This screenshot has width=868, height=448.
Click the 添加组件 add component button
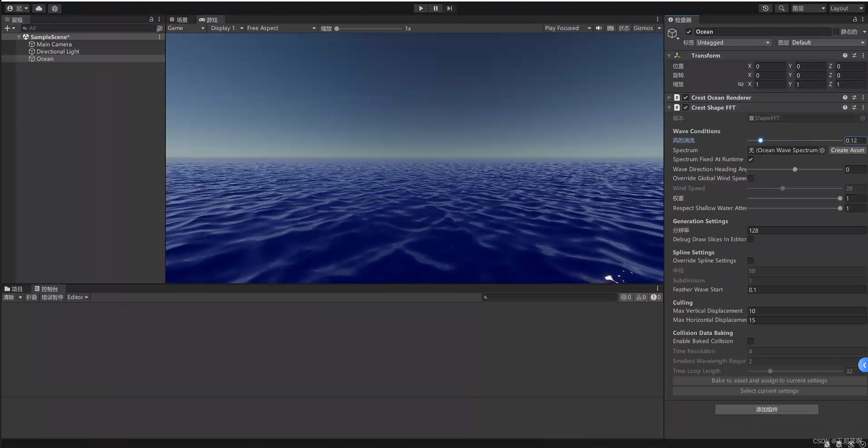(x=767, y=409)
